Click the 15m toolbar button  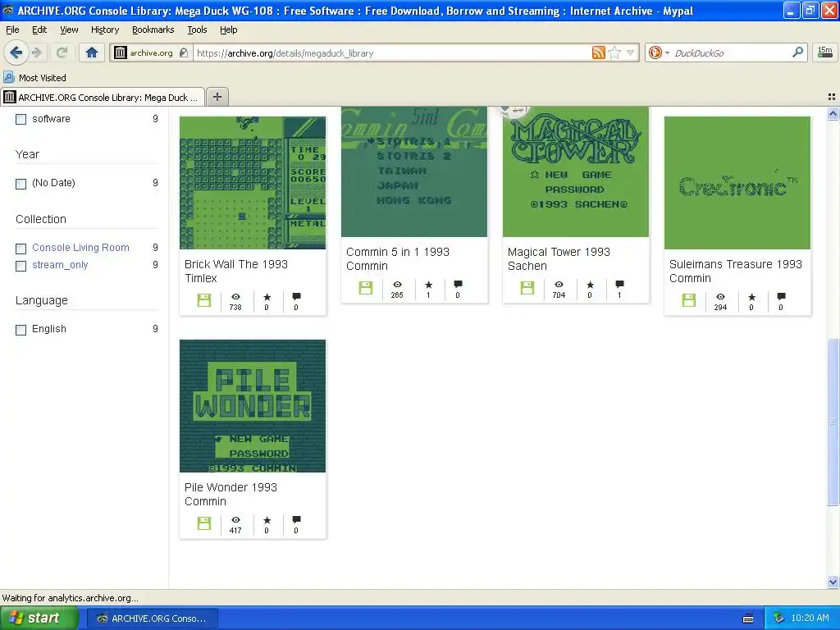coord(825,52)
